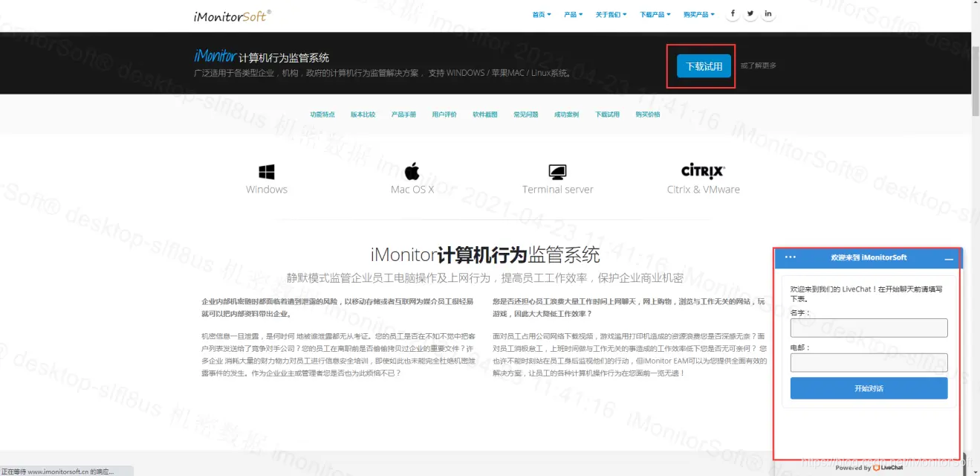
Task: Click the Terminal server label text
Action: (x=558, y=190)
